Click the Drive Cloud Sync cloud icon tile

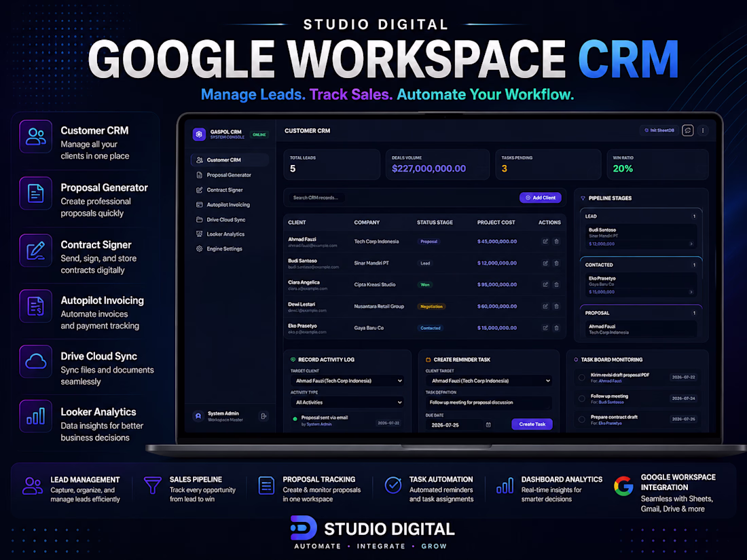click(x=36, y=361)
